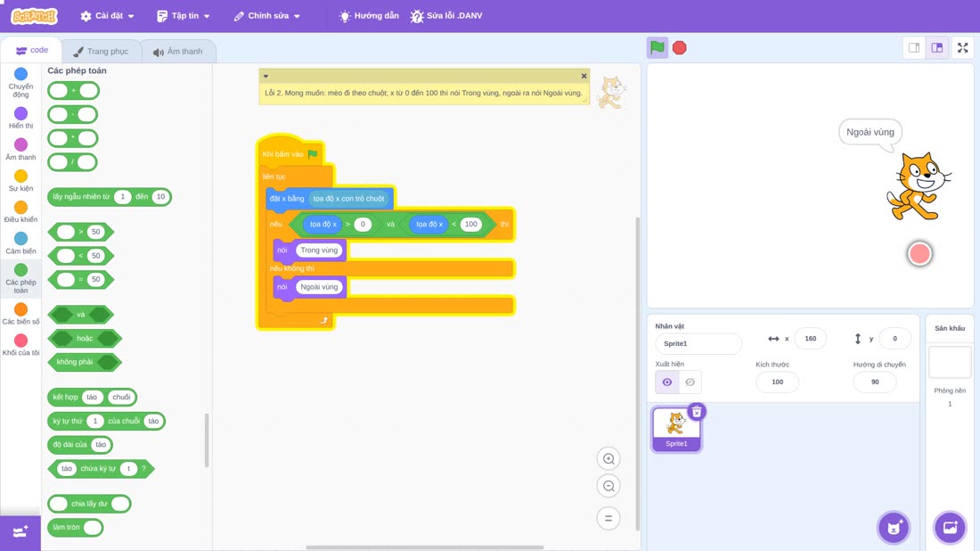Switch to the Trang phục tab
Image resolution: width=980 pixels, height=551 pixels.
click(x=101, y=52)
